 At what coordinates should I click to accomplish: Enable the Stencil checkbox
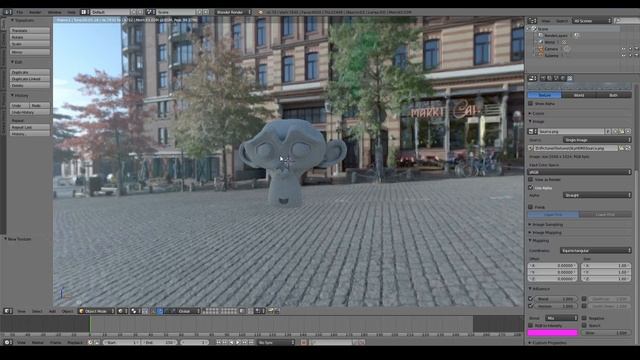pos(584,325)
